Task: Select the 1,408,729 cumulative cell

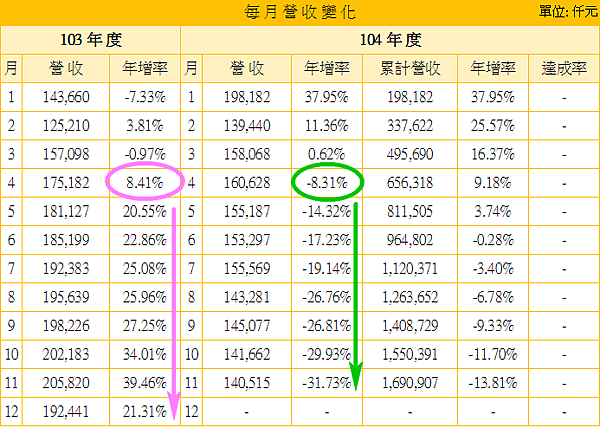Action: pyautogui.click(x=410, y=326)
